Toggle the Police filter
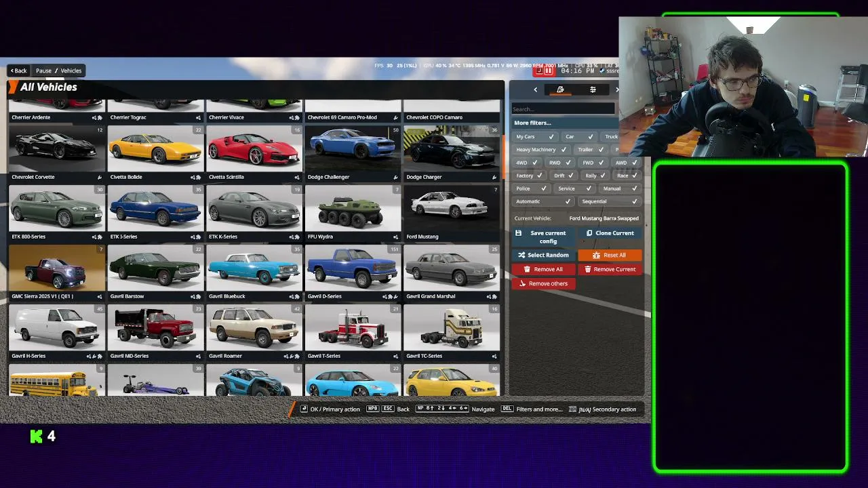Image resolution: width=868 pixels, height=488 pixels. click(531, 188)
